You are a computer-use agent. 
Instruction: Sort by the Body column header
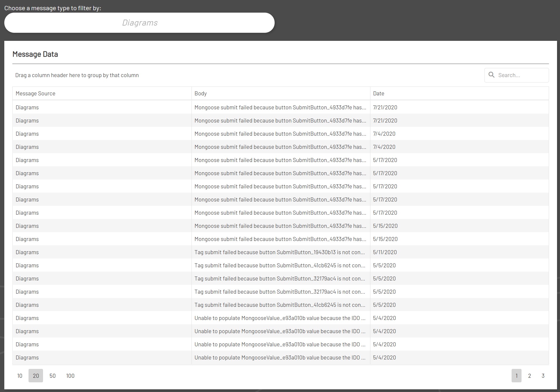[201, 93]
